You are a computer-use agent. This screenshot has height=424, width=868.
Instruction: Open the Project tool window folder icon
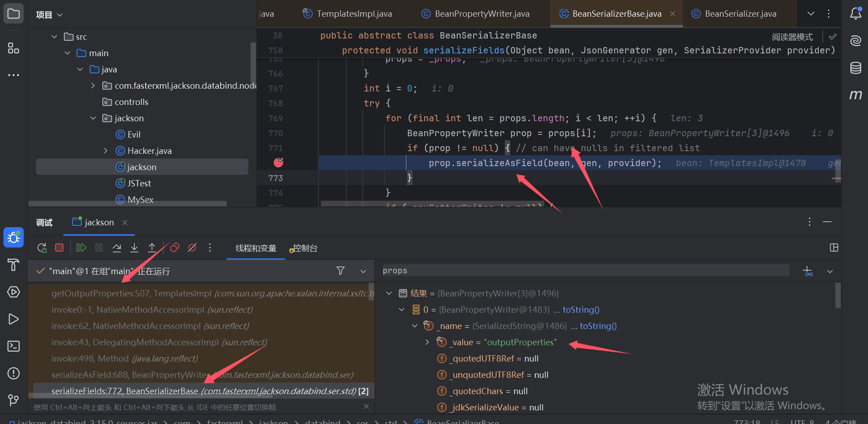(14, 14)
